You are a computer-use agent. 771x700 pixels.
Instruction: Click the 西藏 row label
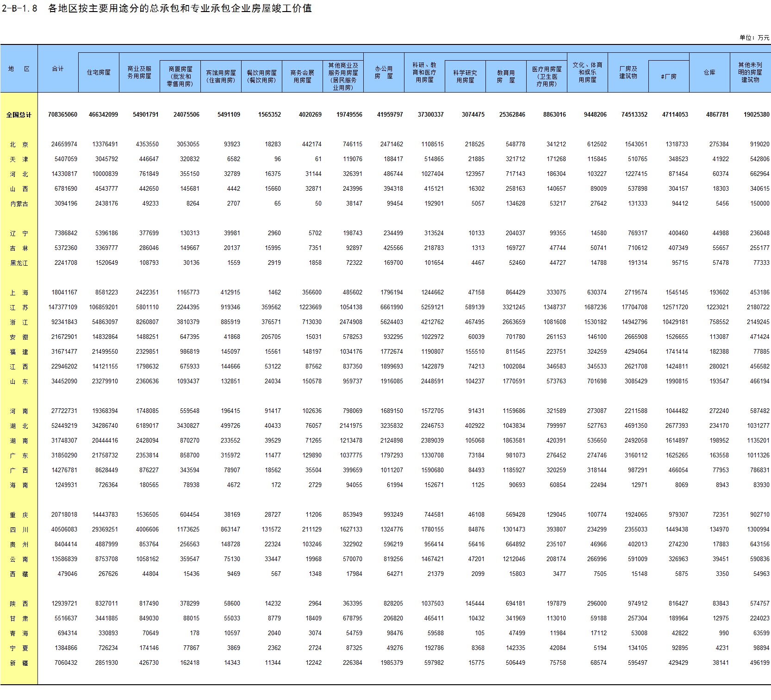click(x=19, y=574)
